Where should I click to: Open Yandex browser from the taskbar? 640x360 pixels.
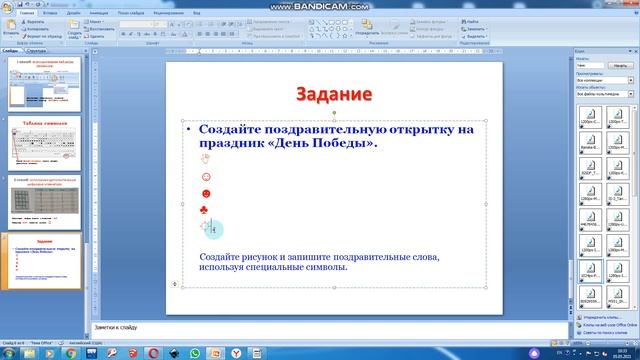tap(236, 353)
